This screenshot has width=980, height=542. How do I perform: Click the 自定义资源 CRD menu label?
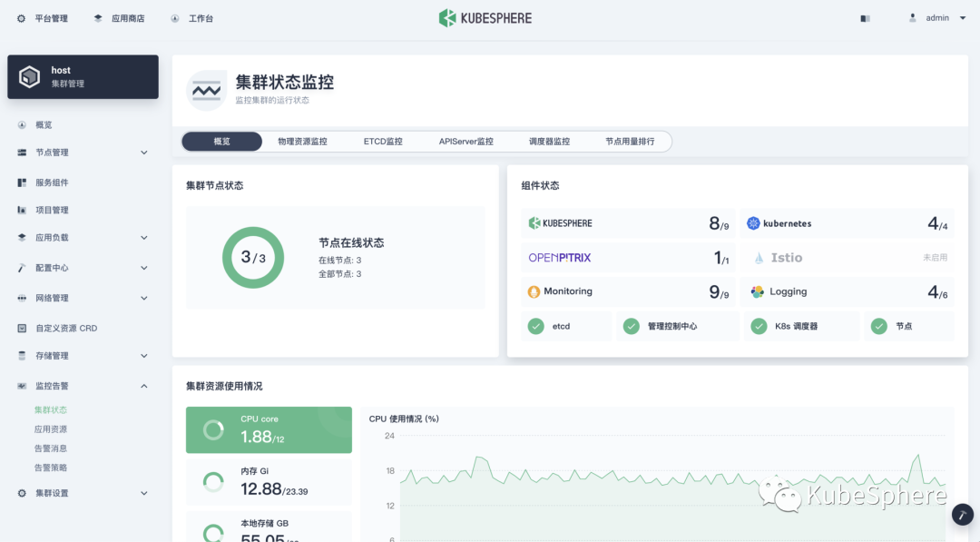[x=66, y=329]
